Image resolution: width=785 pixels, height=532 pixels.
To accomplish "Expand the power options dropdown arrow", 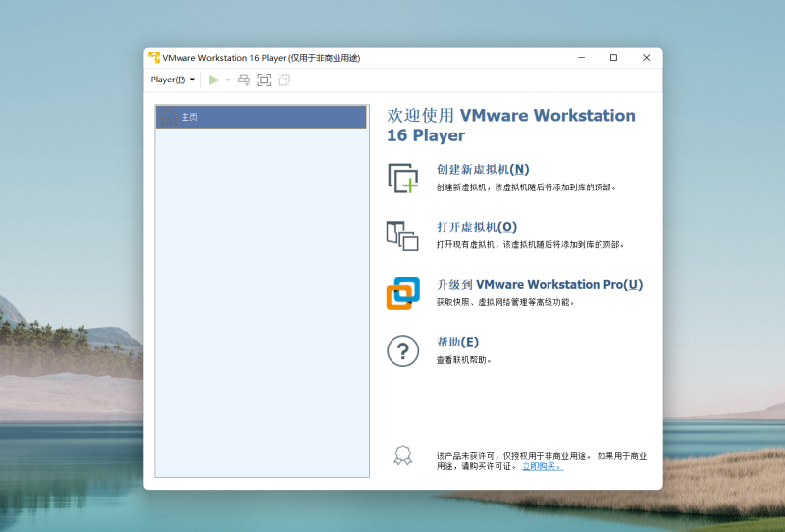I will pos(228,80).
